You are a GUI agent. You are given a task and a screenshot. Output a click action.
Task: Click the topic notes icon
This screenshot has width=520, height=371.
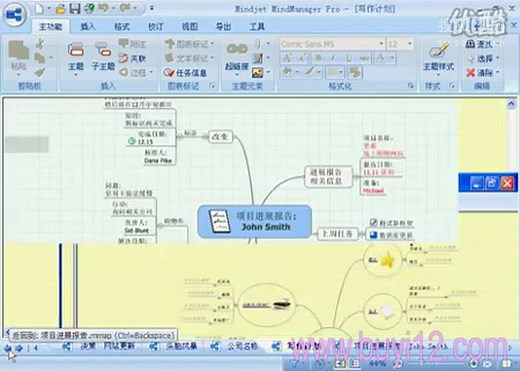pos(257,58)
